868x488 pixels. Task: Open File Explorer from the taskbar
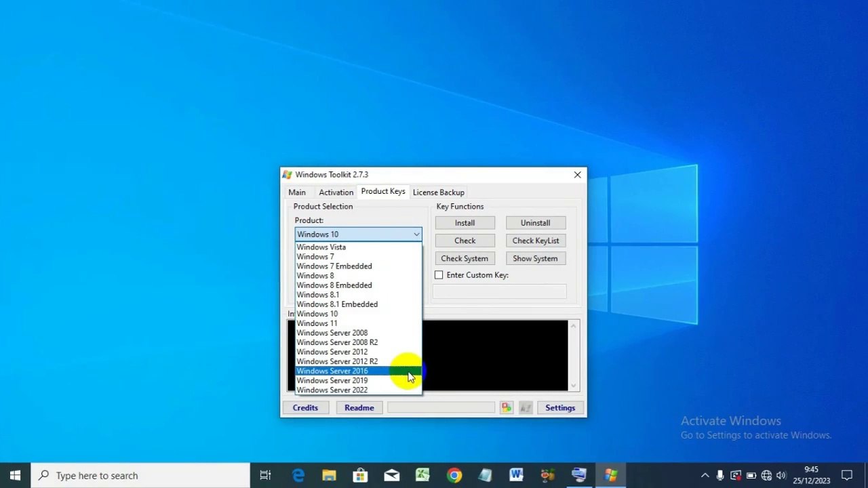point(329,475)
